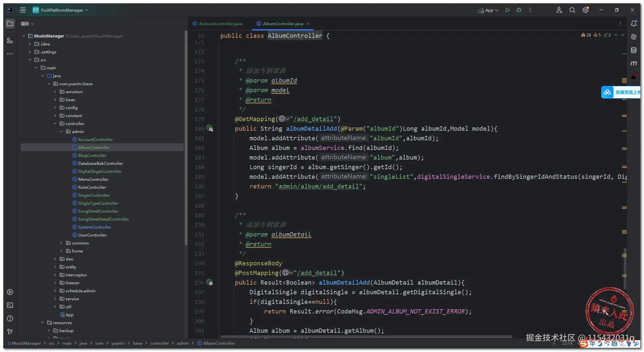644x352 pixels.
Task: Expand the resources folder
Action: pyautogui.click(x=42, y=322)
